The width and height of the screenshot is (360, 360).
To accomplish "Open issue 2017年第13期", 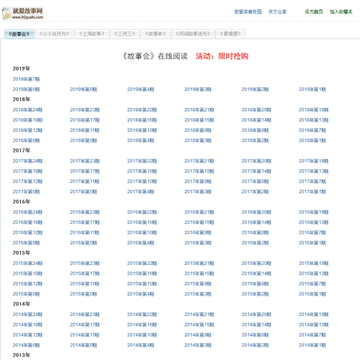I will 314,171.
